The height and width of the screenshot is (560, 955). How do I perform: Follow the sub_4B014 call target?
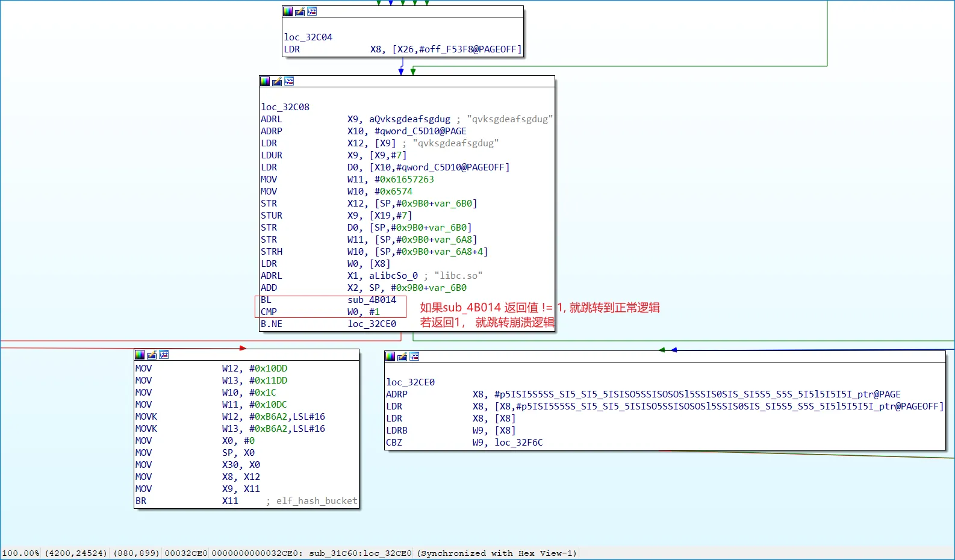click(372, 300)
